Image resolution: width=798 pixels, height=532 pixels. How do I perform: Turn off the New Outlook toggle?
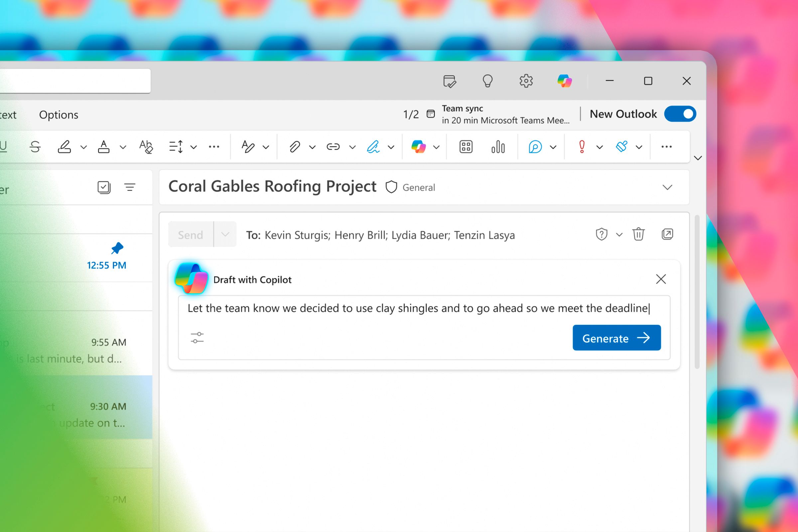680,114
